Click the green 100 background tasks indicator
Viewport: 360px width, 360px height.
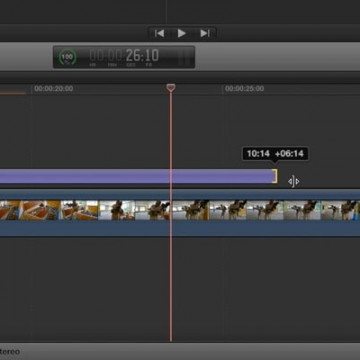[x=68, y=57]
